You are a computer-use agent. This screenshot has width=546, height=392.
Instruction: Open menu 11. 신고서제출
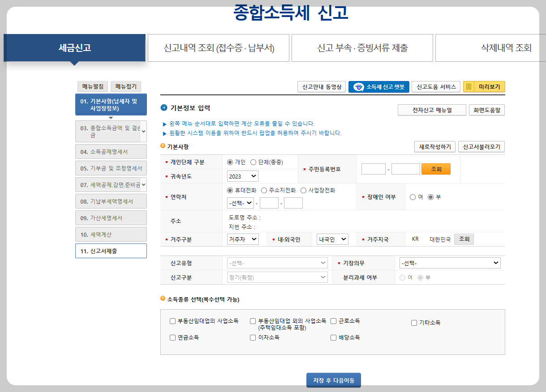(x=111, y=251)
